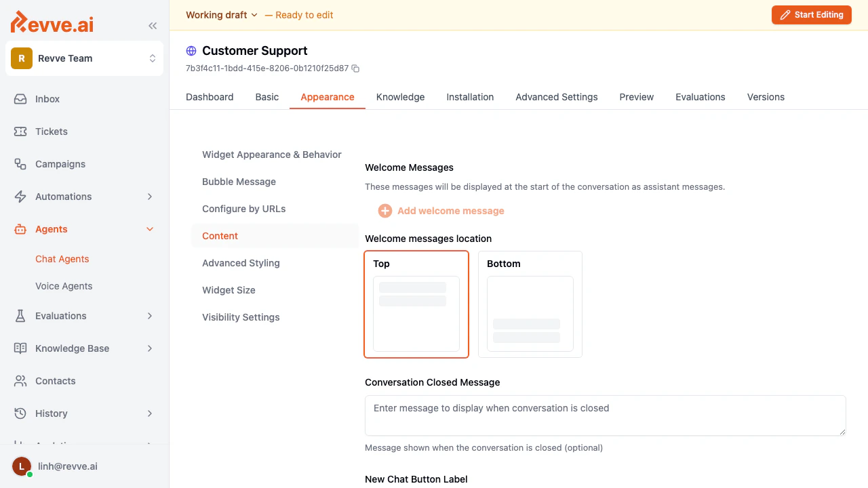Go to Voice Agents

tap(64, 286)
